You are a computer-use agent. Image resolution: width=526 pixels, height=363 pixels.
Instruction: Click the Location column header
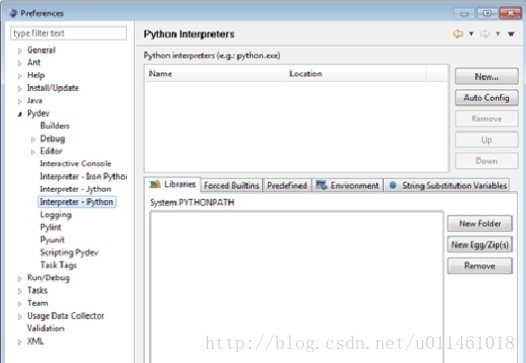coord(356,74)
